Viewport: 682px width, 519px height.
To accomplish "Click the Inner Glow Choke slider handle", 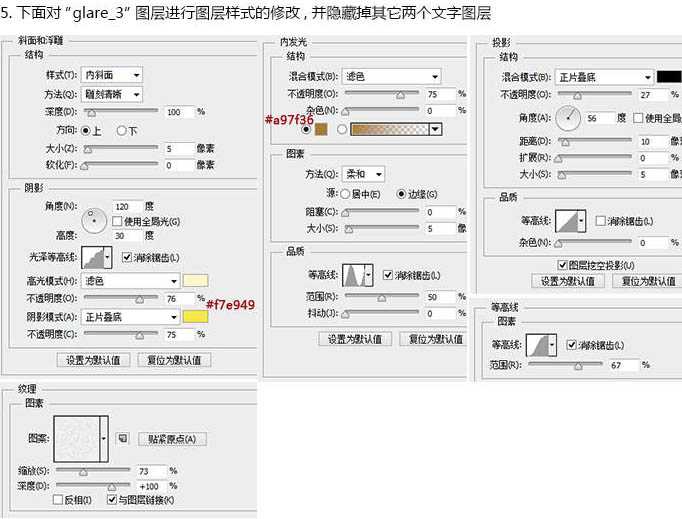I will click(345, 214).
